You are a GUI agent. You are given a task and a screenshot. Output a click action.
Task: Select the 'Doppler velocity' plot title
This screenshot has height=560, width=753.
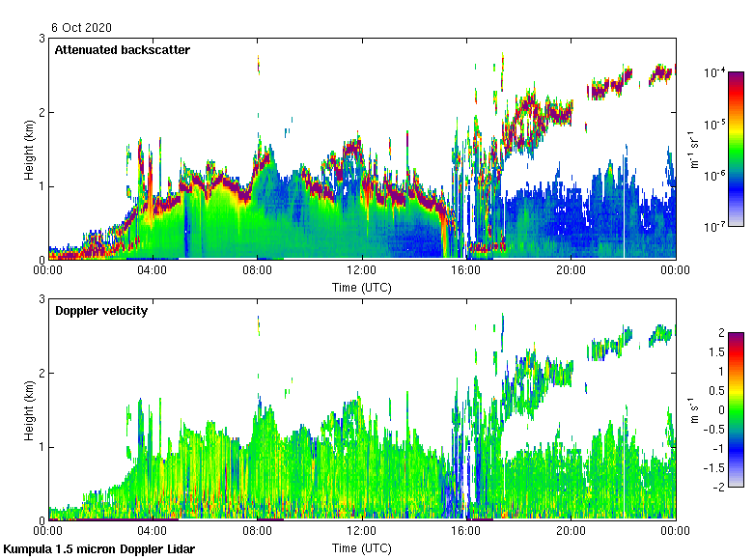tap(100, 310)
